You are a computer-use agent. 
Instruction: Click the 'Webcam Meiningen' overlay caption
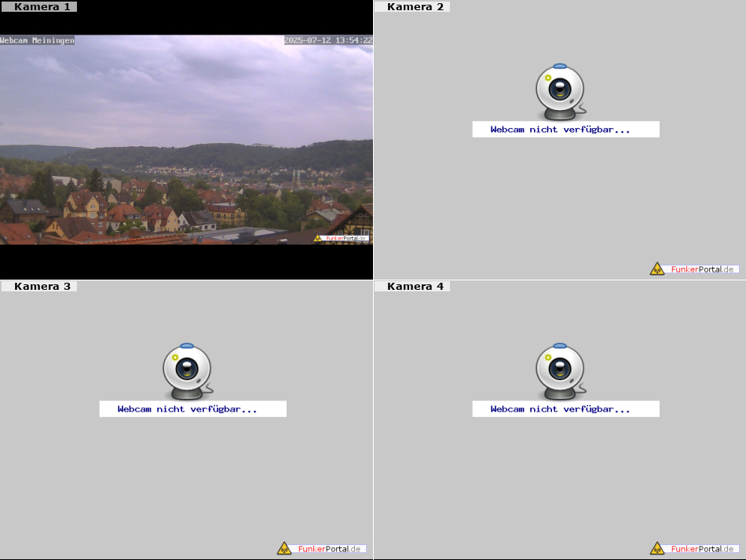tap(37, 40)
